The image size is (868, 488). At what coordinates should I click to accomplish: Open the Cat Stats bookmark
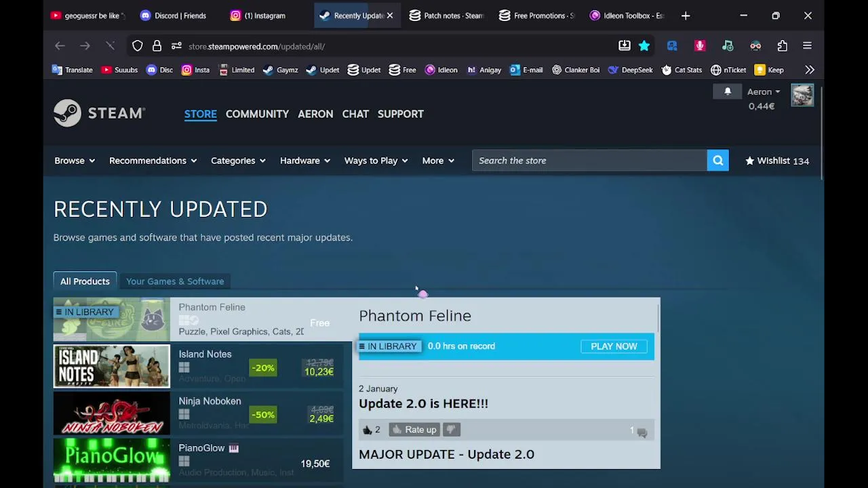(682, 70)
